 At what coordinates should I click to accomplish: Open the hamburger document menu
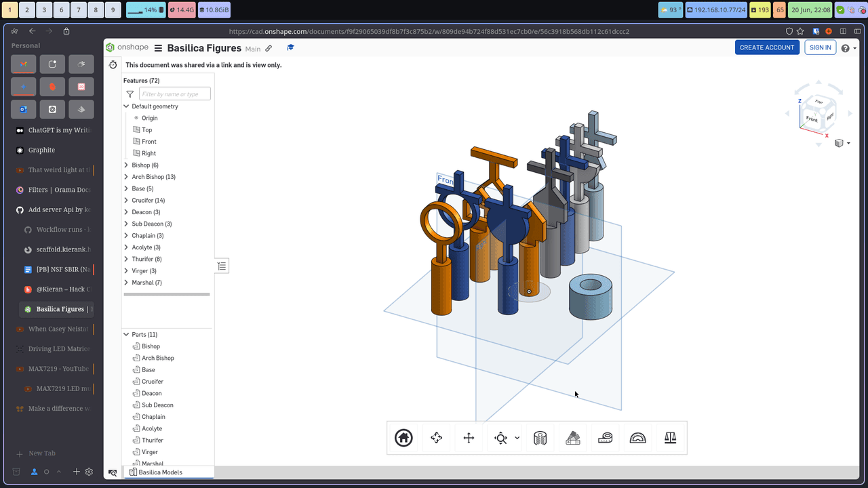[x=158, y=48]
